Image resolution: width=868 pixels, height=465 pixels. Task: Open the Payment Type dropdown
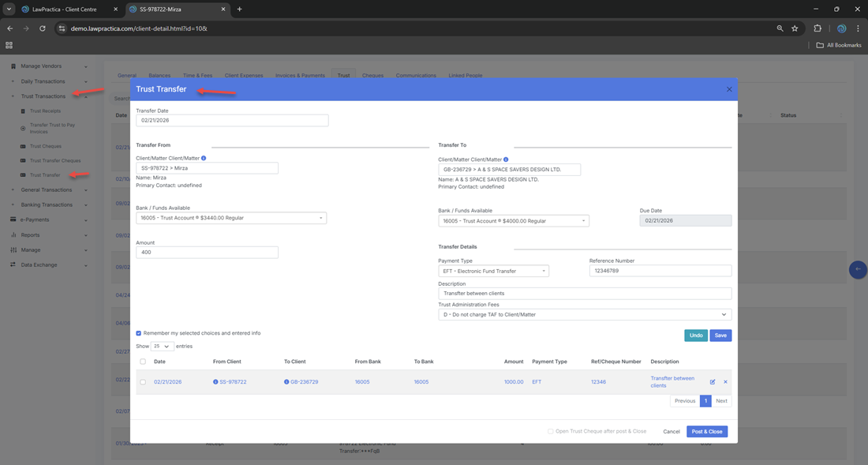(493, 271)
